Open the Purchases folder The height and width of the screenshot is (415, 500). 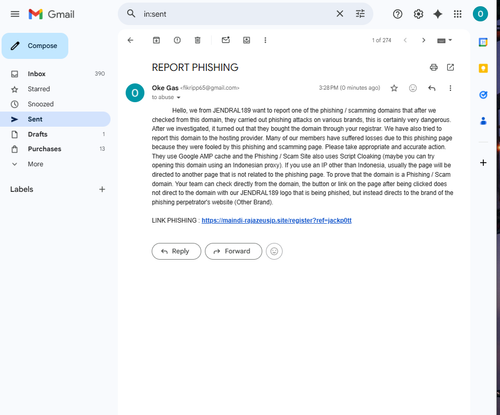tap(55, 149)
